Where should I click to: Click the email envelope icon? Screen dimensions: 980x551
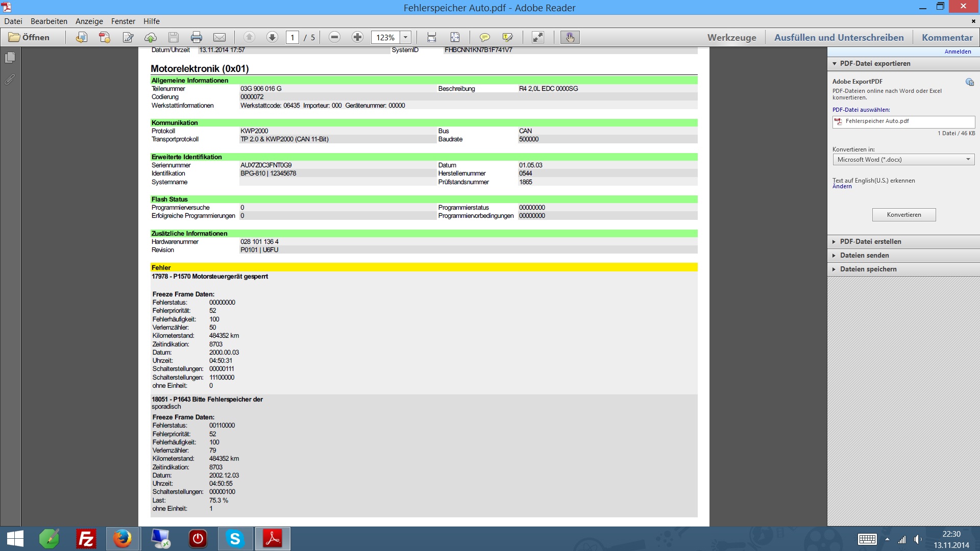[x=219, y=37]
